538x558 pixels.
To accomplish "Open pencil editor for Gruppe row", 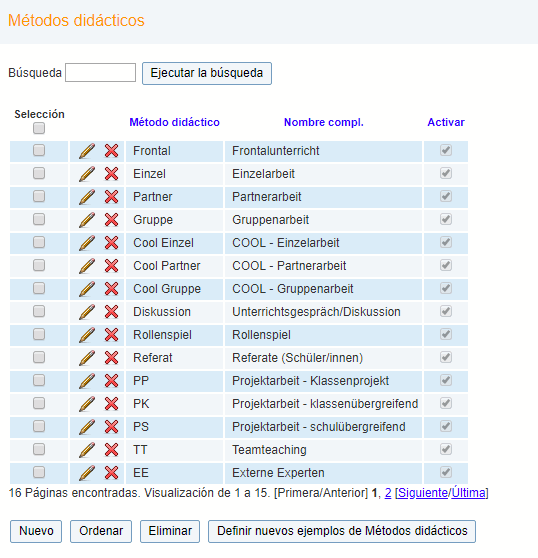I will (x=87, y=220).
